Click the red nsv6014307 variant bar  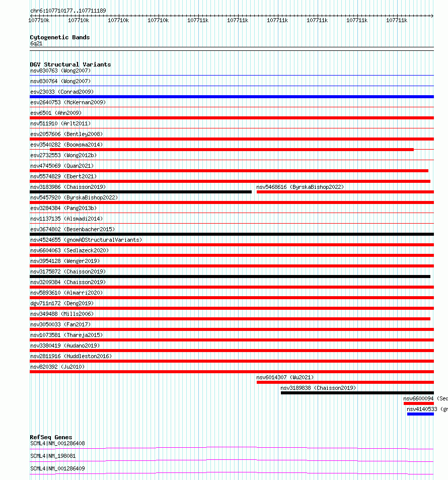click(345, 382)
